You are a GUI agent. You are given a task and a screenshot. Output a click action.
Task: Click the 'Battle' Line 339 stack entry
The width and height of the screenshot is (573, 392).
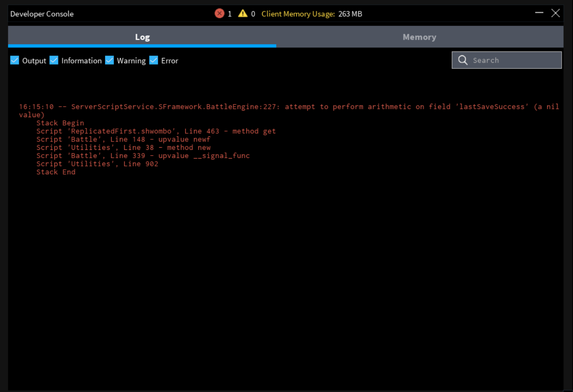(143, 155)
